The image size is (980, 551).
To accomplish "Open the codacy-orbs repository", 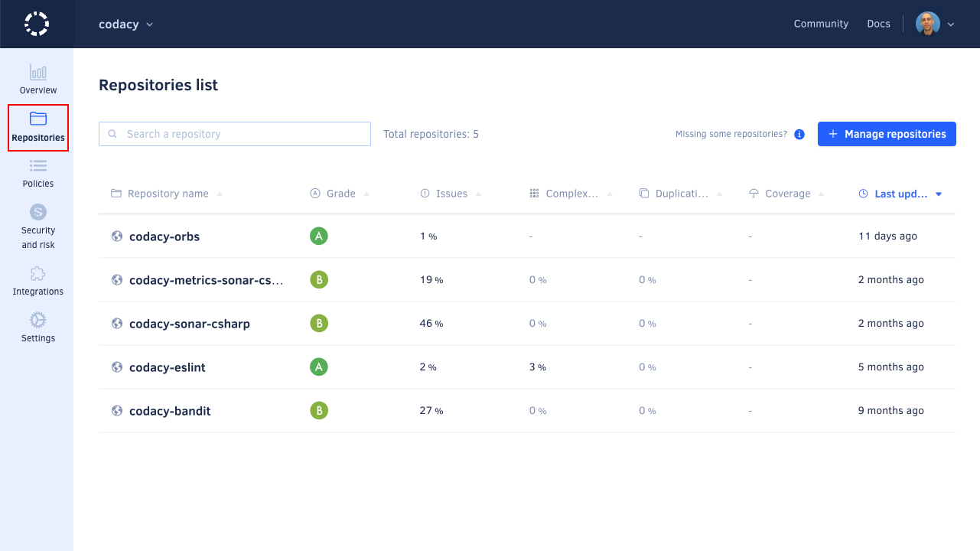I will 164,236.
